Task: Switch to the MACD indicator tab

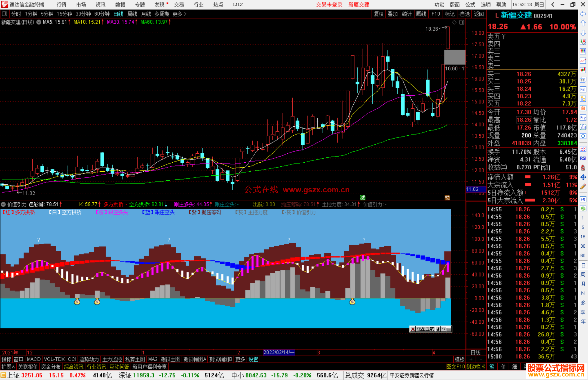Action: pos(34,359)
